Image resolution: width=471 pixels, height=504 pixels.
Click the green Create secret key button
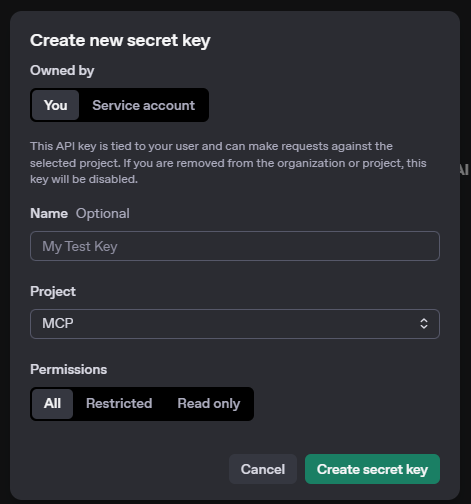coord(372,469)
